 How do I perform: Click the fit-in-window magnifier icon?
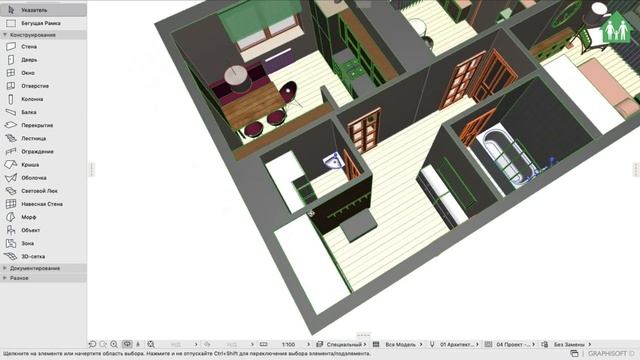point(151,344)
